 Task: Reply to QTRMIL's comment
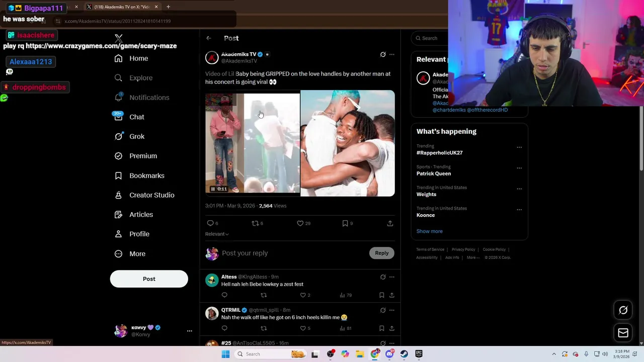224,328
